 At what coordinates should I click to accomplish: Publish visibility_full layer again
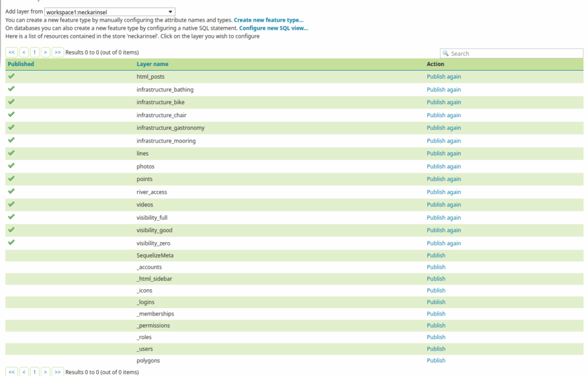pos(444,217)
